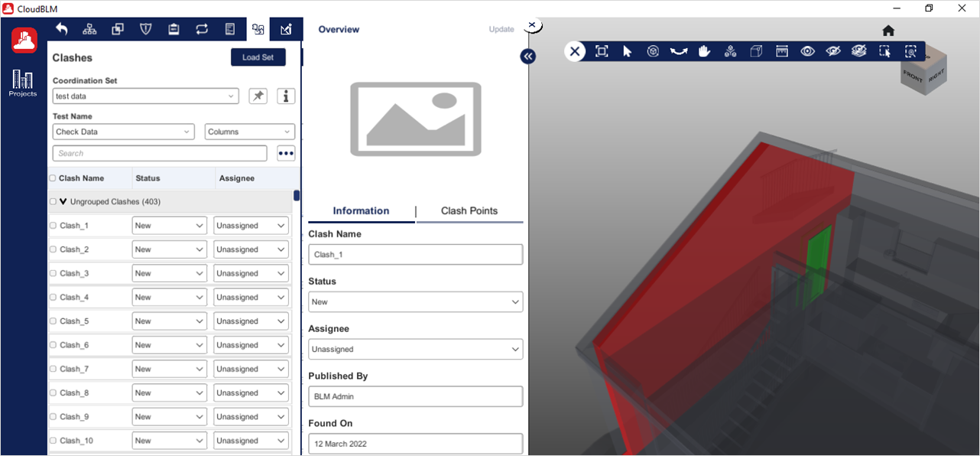The image size is (980, 456).
Task: Open the Status dropdown for Clash_5
Action: 169,321
